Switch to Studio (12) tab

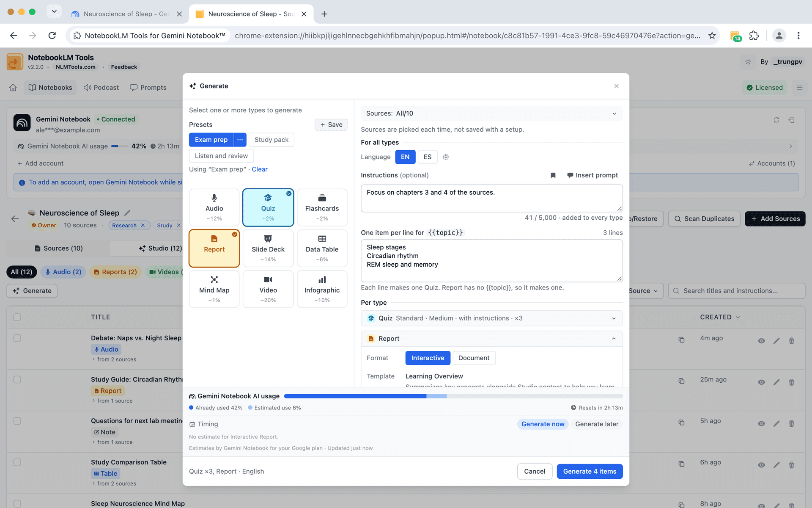[x=160, y=248]
